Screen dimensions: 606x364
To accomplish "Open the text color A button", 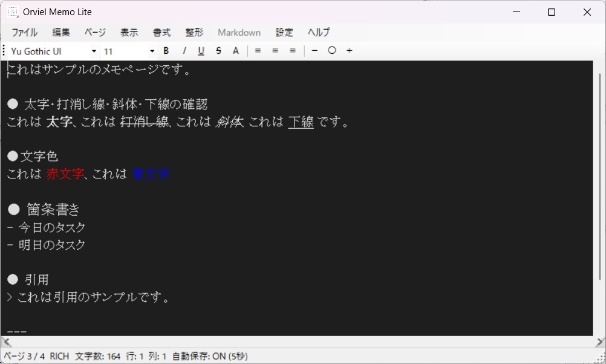I will tap(236, 51).
